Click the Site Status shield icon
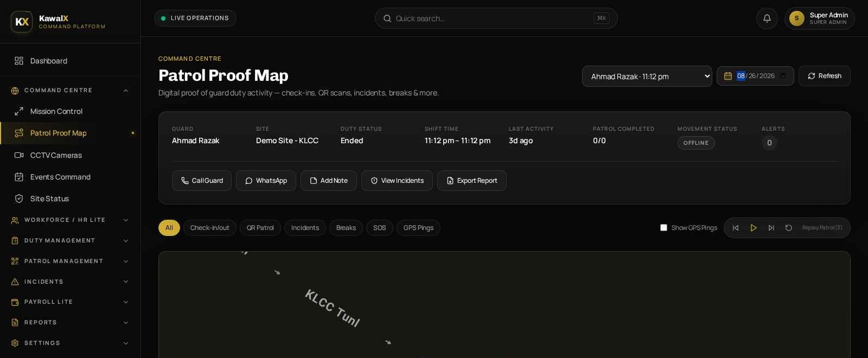This screenshot has width=868, height=358. pos(19,199)
